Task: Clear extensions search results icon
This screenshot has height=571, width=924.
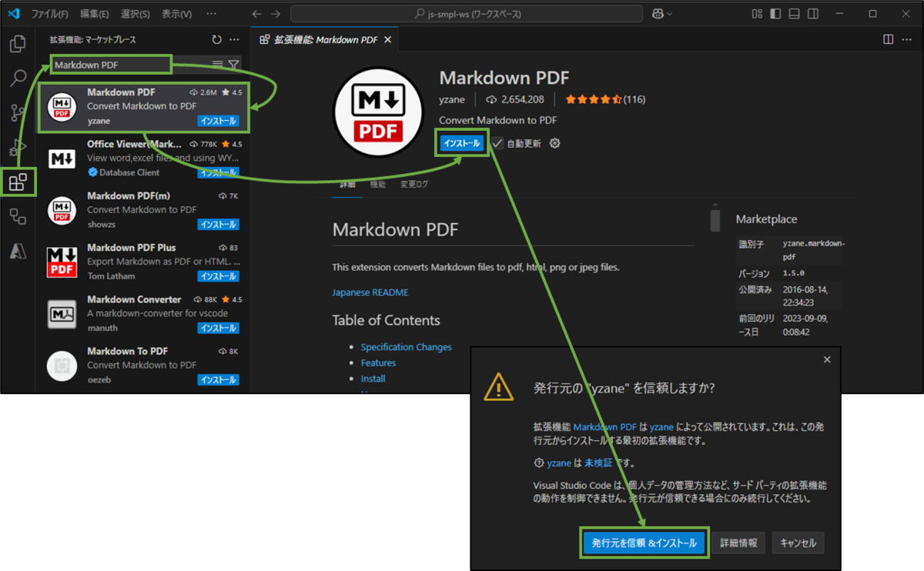Action: pos(218,65)
